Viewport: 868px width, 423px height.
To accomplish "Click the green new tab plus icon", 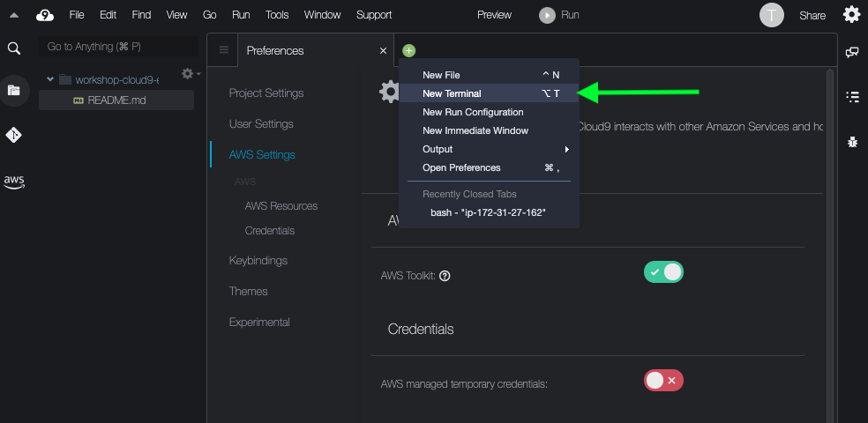I will 408,51.
